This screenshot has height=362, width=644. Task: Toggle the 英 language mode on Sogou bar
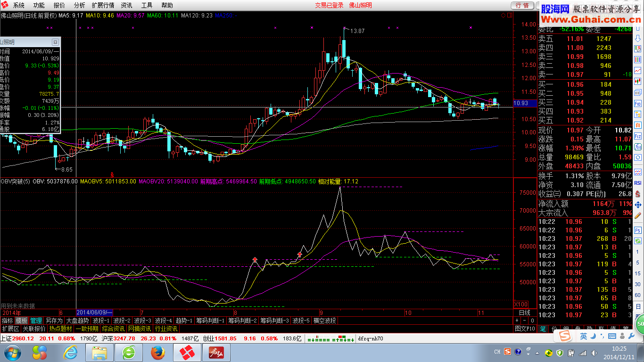pyautogui.click(x=584, y=336)
